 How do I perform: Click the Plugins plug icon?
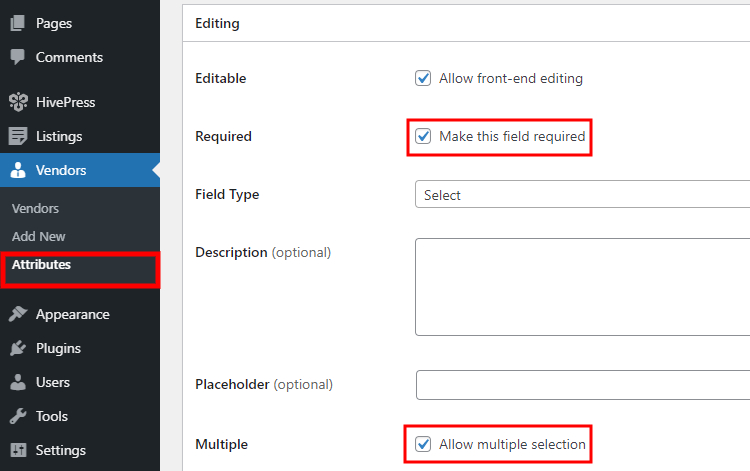pyautogui.click(x=18, y=348)
